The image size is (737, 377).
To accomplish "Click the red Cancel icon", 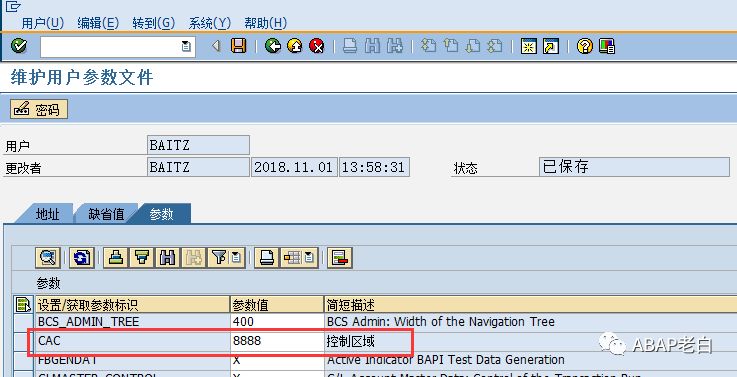I will 317,46.
